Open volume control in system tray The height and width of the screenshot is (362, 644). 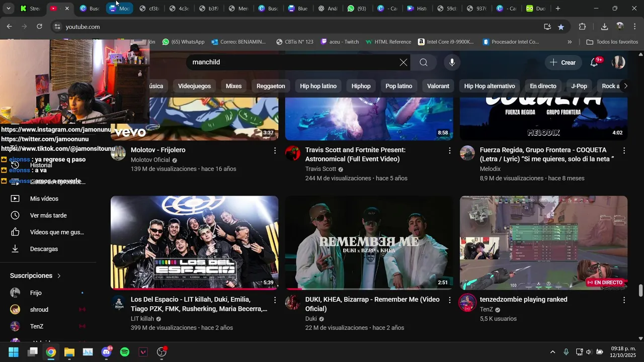[588, 352]
